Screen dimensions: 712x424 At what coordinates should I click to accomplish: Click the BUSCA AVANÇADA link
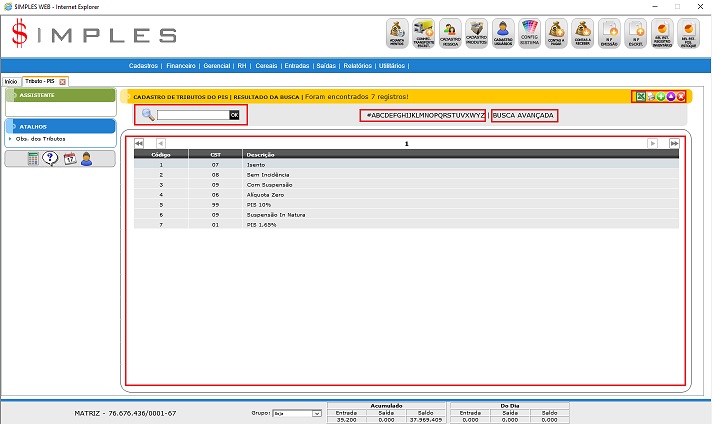click(x=524, y=115)
